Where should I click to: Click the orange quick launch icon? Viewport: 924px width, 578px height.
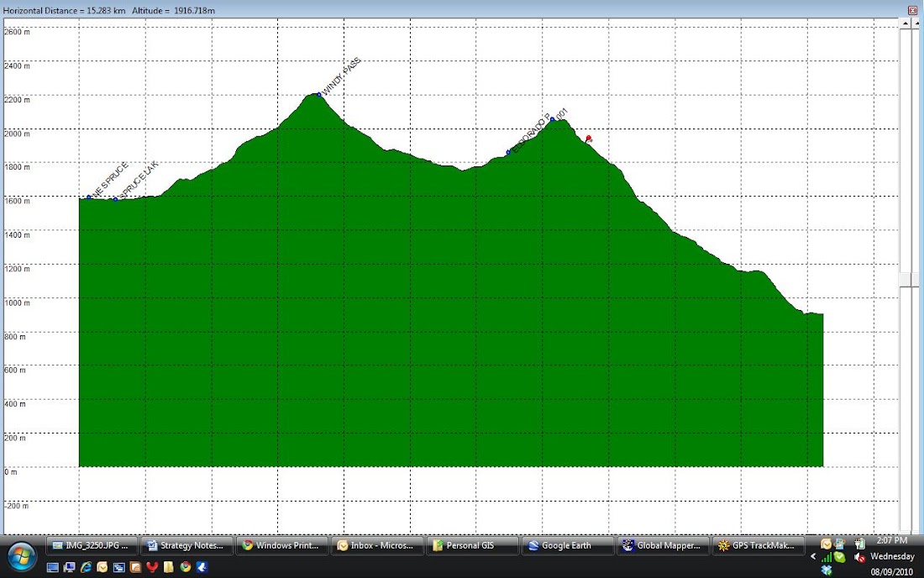tap(135, 567)
